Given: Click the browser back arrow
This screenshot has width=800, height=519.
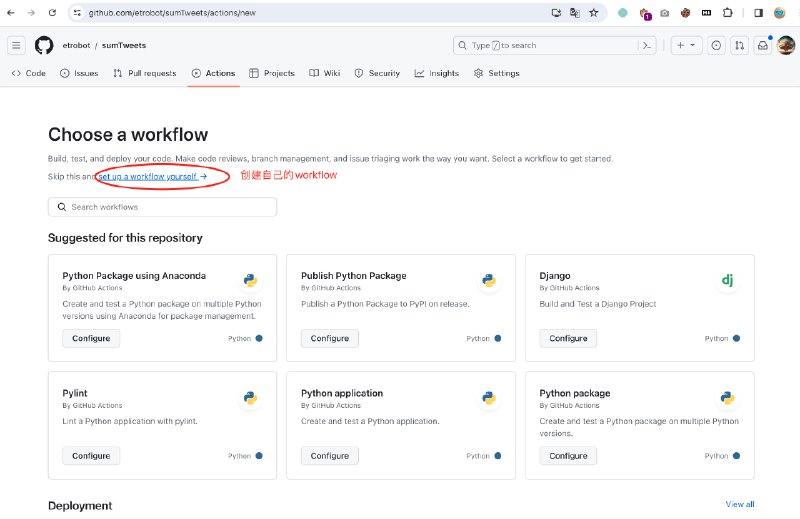Looking at the screenshot, I should [11, 13].
